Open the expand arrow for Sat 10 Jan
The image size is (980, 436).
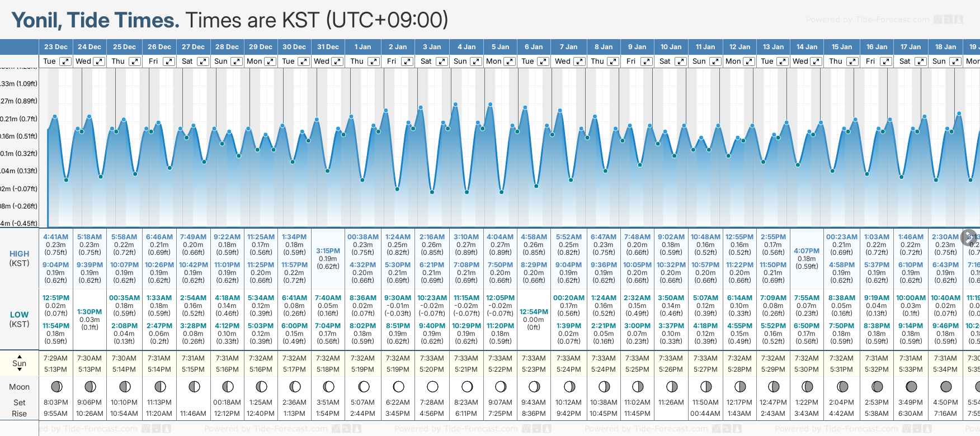tap(681, 61)
